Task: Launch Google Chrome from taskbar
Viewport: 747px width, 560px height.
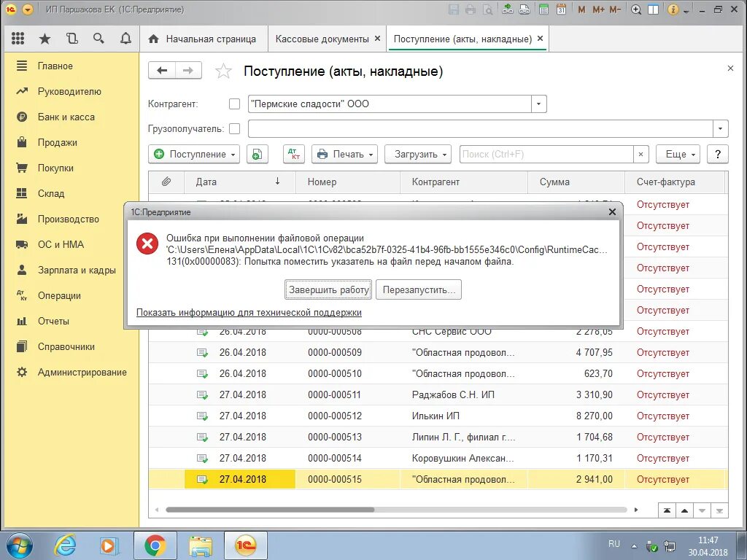Action: (x=155, y=545)
